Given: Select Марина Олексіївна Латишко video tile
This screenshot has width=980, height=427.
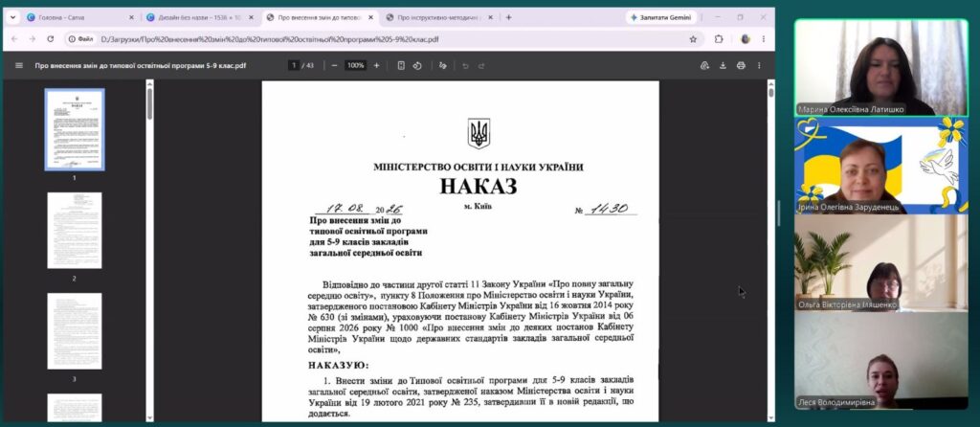Looking at the screenshot, I should point(880,68).
